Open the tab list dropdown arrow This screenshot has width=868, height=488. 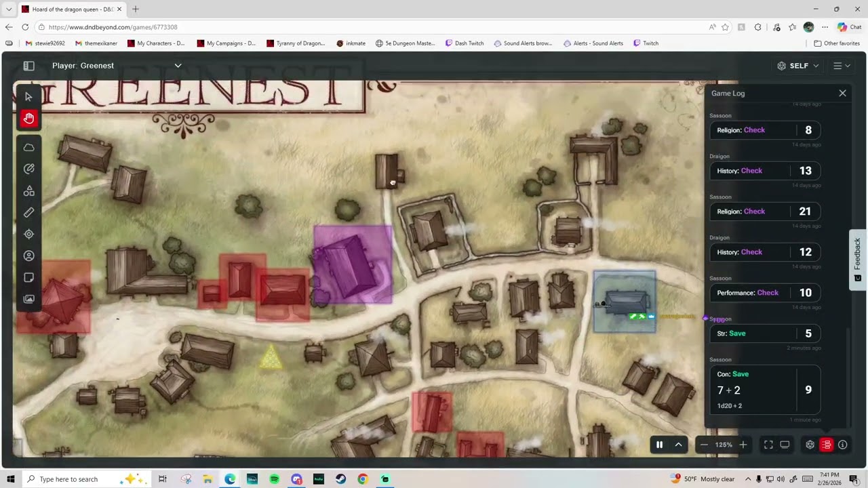click(9, 9)
